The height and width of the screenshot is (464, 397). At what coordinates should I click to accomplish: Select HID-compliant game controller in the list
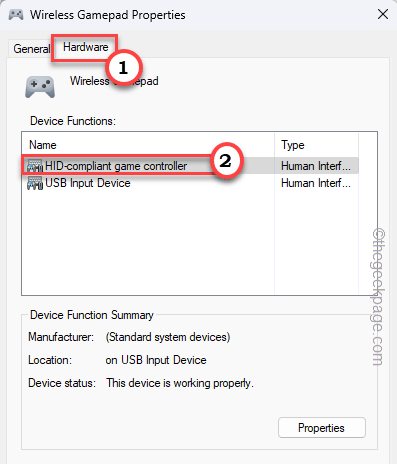[116, 166]
